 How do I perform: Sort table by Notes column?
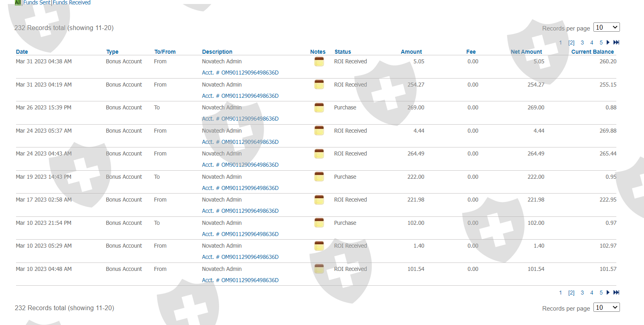[x=318, y=52]
